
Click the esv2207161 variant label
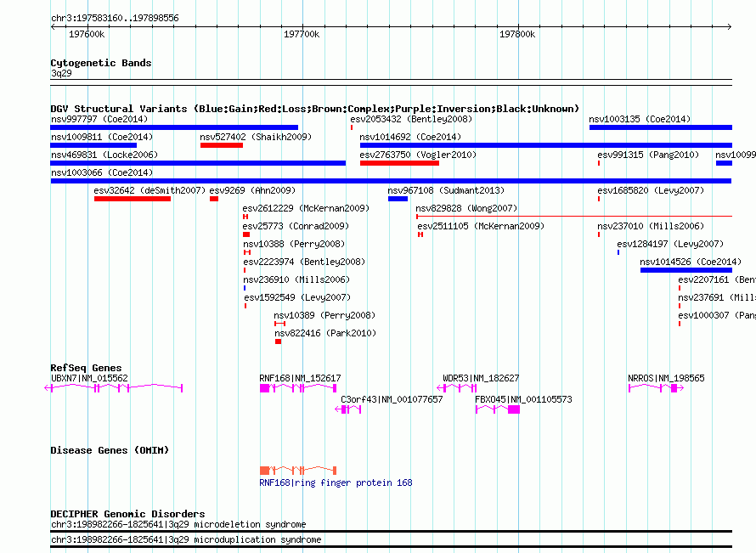click(716, 279)
